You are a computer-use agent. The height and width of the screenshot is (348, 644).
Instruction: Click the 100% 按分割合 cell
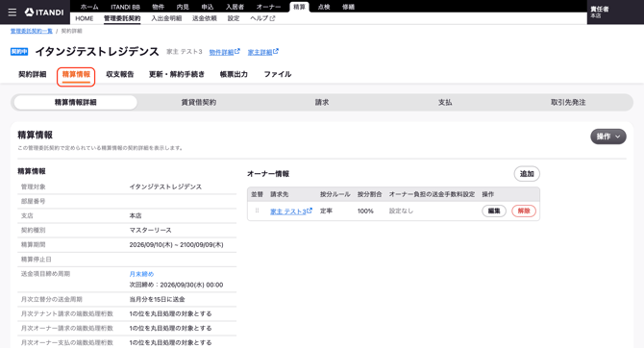pyautogui.click(x=365, y=211)
